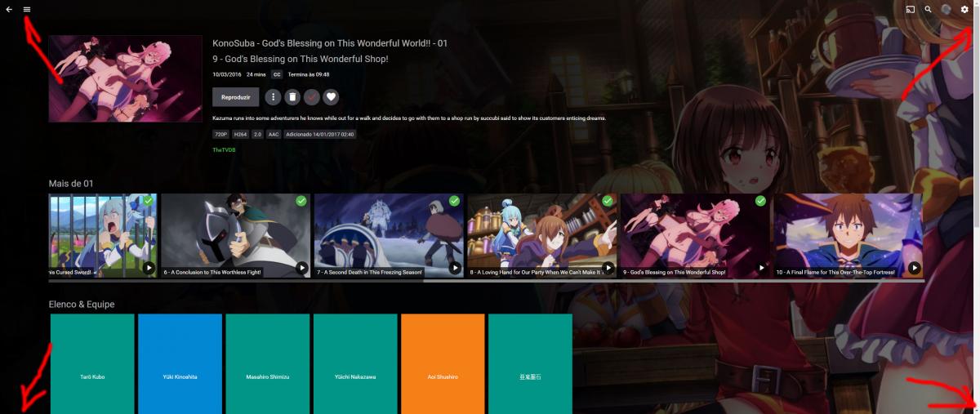This screenshot has height=414, width=980.
Task: Click watched checkmark on episode 8 card
Action: click(608, 201)
